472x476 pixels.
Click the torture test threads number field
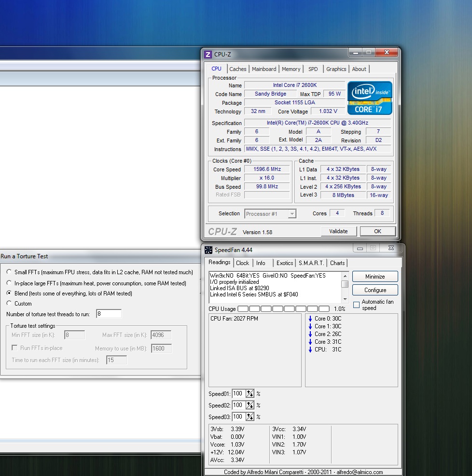tap(109, 314)
